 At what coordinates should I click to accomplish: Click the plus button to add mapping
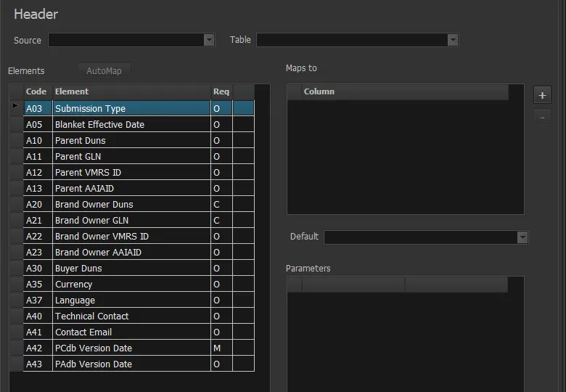tap(542, 95)
